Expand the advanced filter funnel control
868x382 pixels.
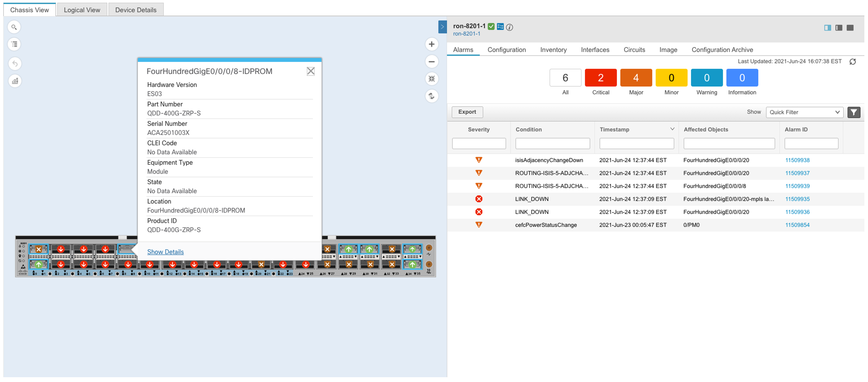pyautogui.click(x=854, y=112)
